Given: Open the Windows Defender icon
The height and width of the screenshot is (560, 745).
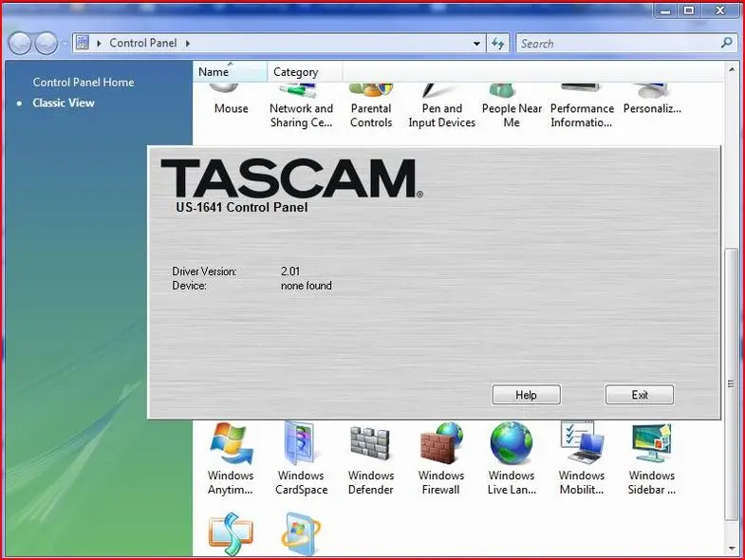Looking at the screenshot, I should point(370,458).
